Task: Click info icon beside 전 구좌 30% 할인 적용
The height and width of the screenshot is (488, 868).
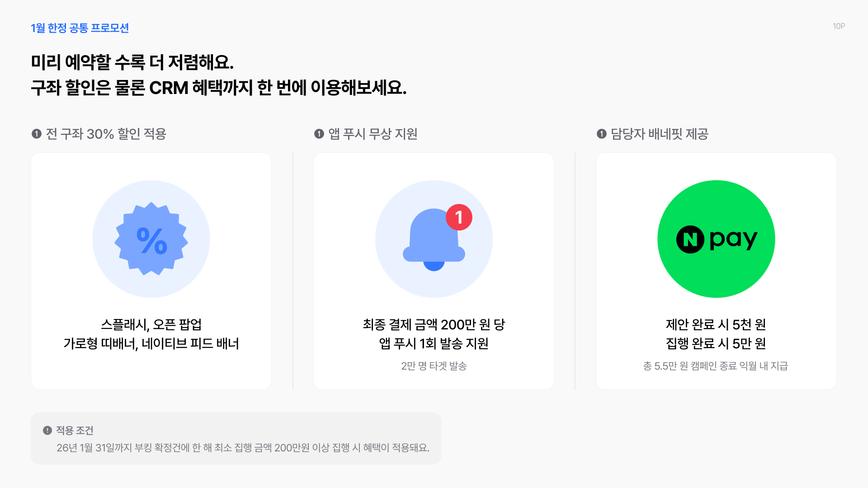Action: [37, 134]
